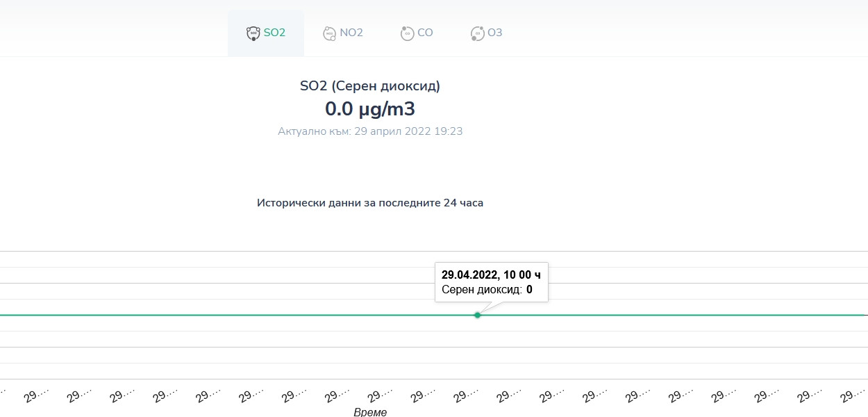Show the O3 tab label
868x417 pixels.
494,33
